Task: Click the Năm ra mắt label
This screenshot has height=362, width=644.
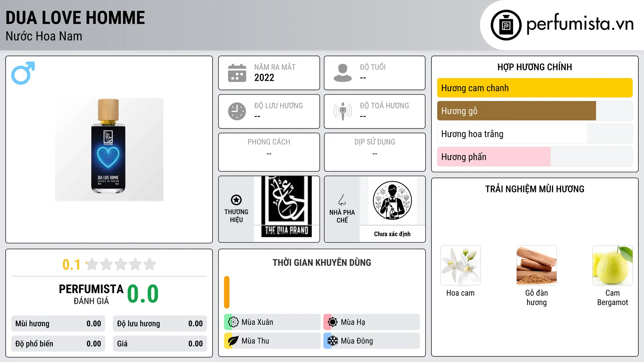Action: [x=275, y=67]
